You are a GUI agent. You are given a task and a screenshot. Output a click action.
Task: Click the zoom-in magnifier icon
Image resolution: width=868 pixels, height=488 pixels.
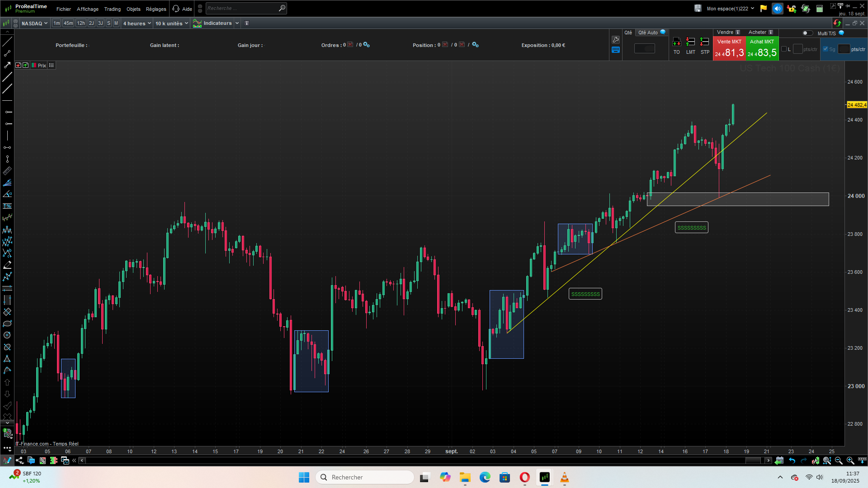point(850,460)
